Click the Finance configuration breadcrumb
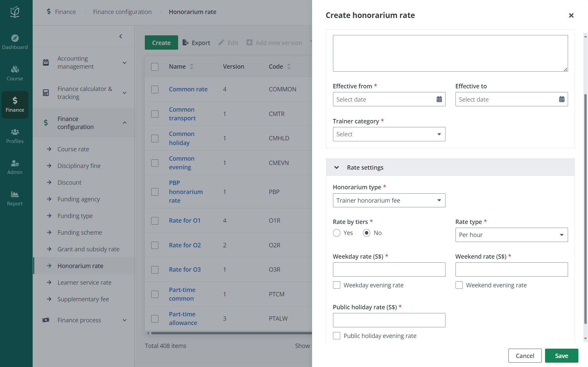 tap(122, 12)
